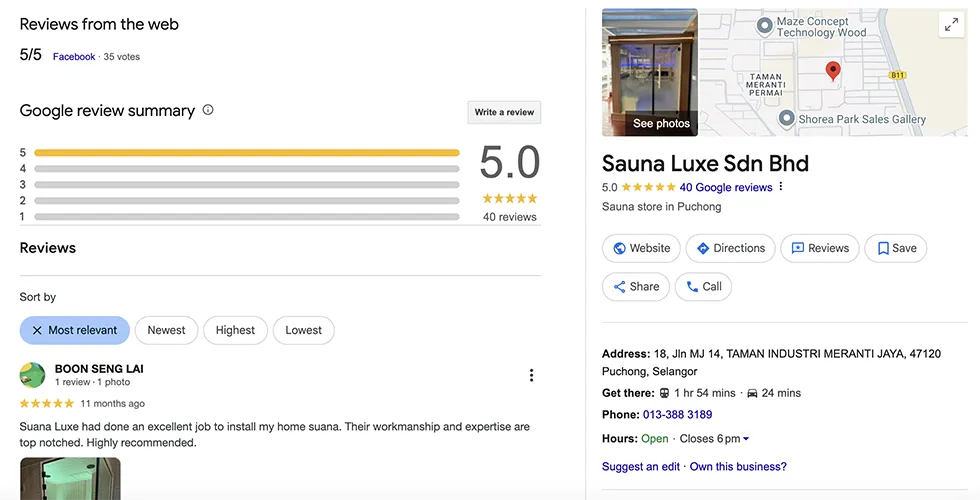Click the 24 mins driving time
This screenshot has height=500, width=980.
coord(781,393)
